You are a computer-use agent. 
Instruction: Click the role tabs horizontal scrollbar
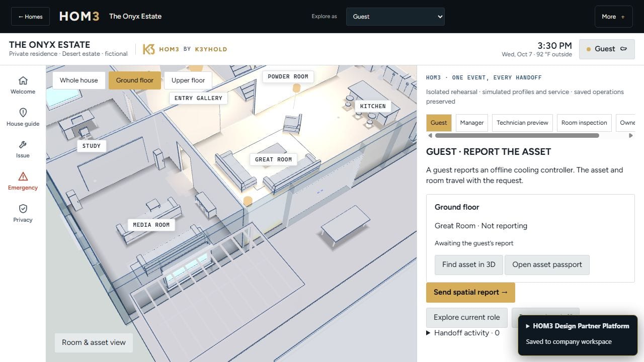(x=517, y=136)
